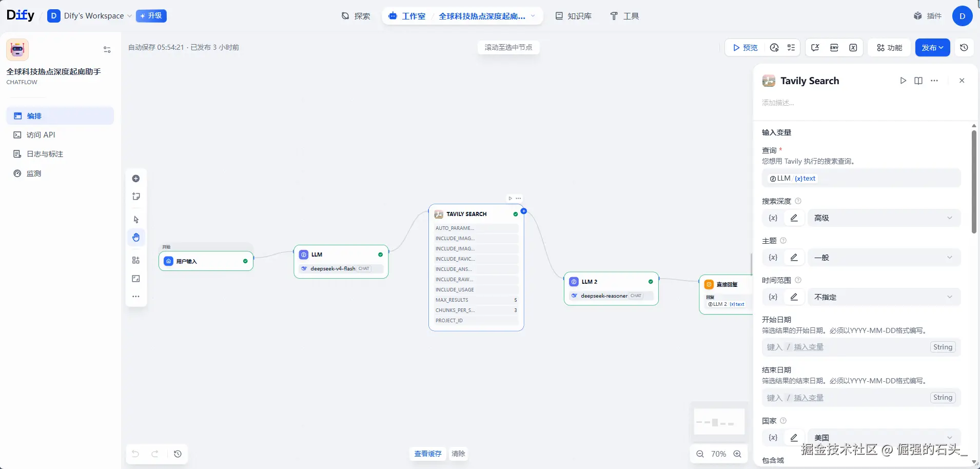Image resolution: width=980 pixels, height=469 pixels.
Task: Go to the 探索 tab
Action: (356, 16)
